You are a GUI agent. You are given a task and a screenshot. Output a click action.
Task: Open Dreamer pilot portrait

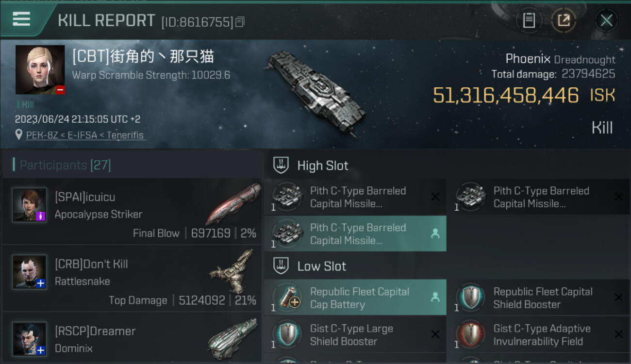point(30,338)
